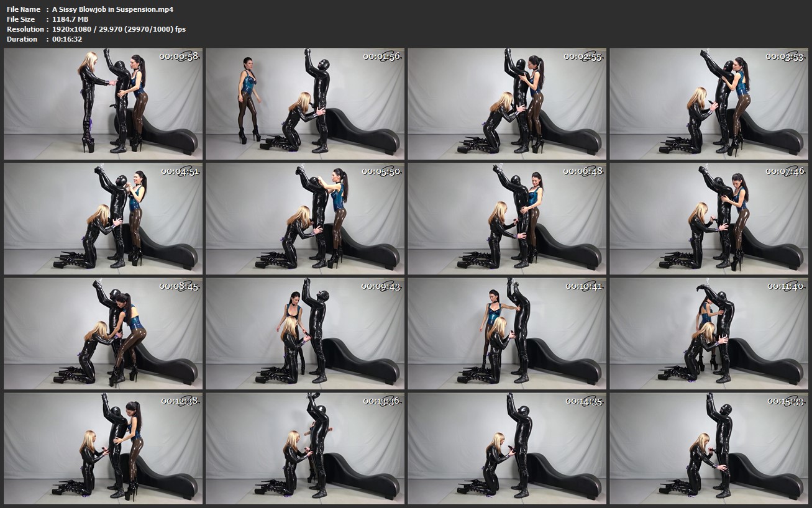Select the '1184.7 MB' file size value

70,19
